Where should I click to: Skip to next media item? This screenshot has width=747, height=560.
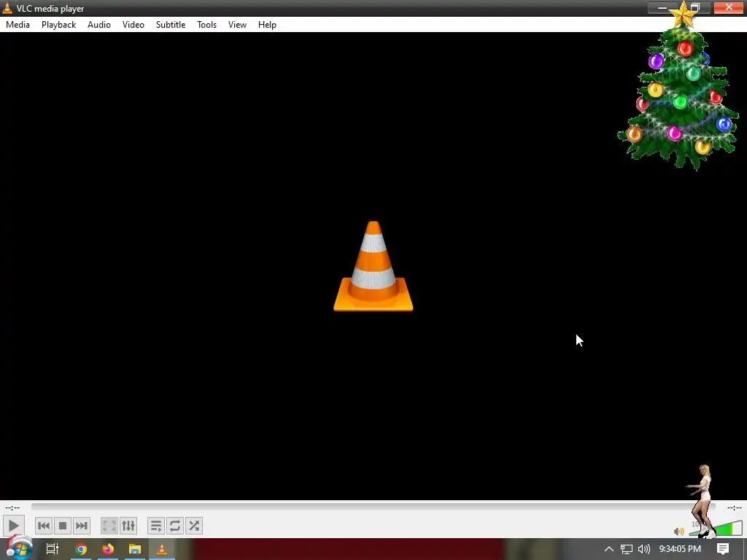pyautogui.click(x=82, y=526)
